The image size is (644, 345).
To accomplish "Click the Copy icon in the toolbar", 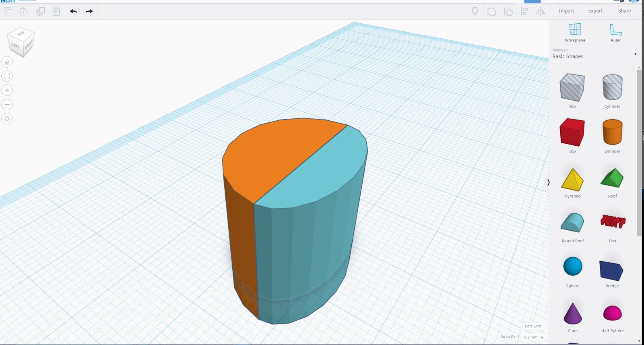I will (x=8, y=11).
